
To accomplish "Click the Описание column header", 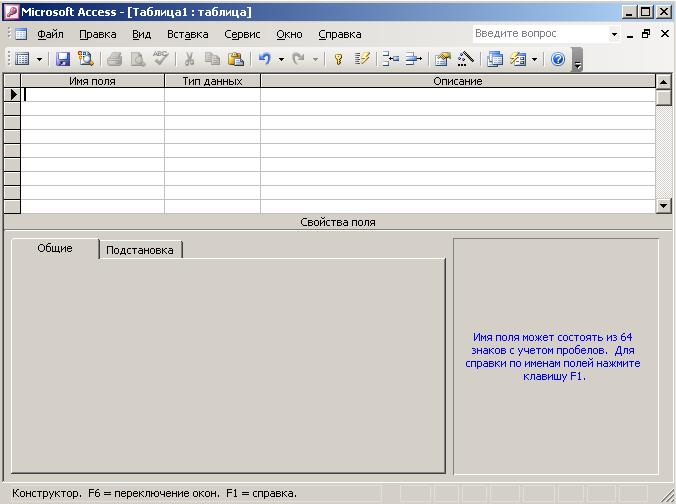I will tap(457, 81).
